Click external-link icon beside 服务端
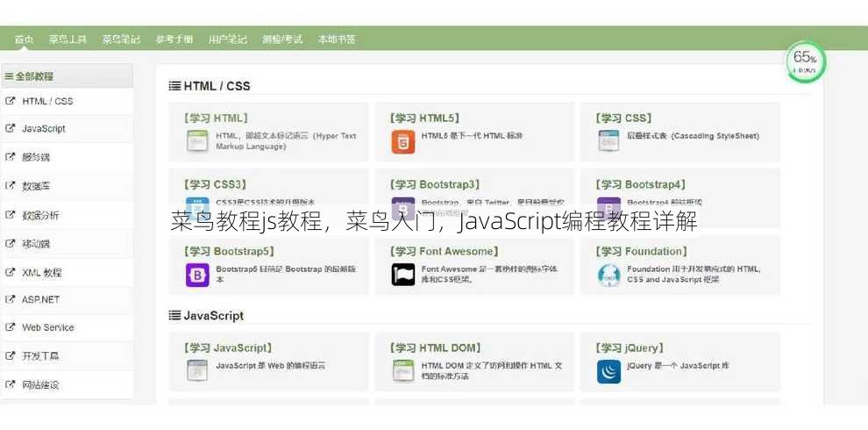The image size is (868, 430). (10, 157)
